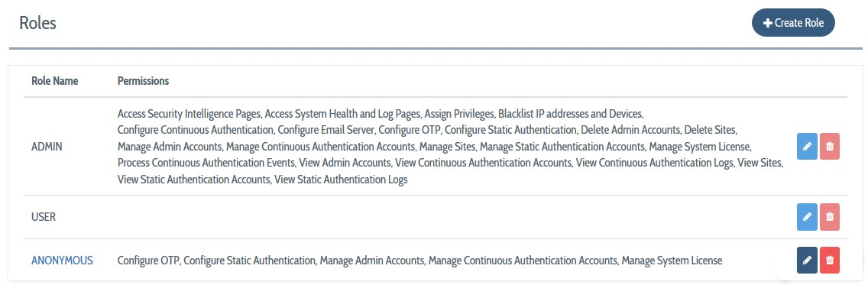The image size is (868, 285).
Task: Click the Create Role button
Action: click(792, 23)
